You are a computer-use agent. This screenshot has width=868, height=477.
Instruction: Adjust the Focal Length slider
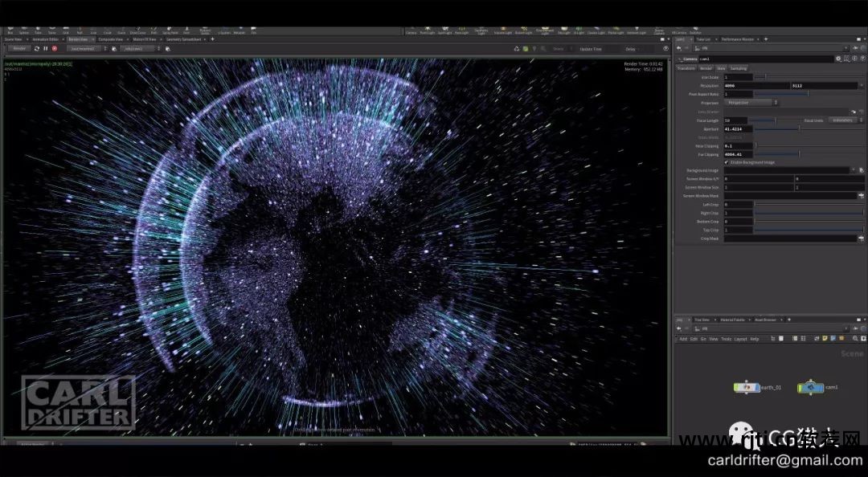coord(776,120)
